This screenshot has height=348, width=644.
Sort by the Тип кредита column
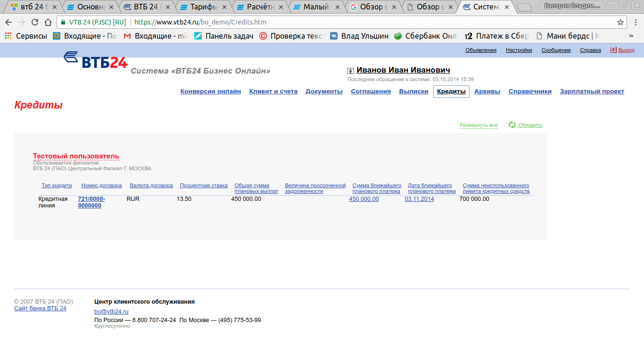coord(57,185)
